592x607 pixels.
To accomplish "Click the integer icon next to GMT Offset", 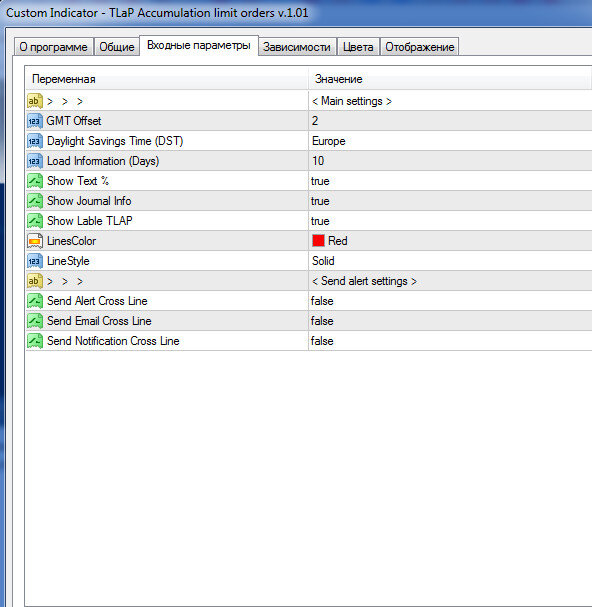I will point(34,121).
